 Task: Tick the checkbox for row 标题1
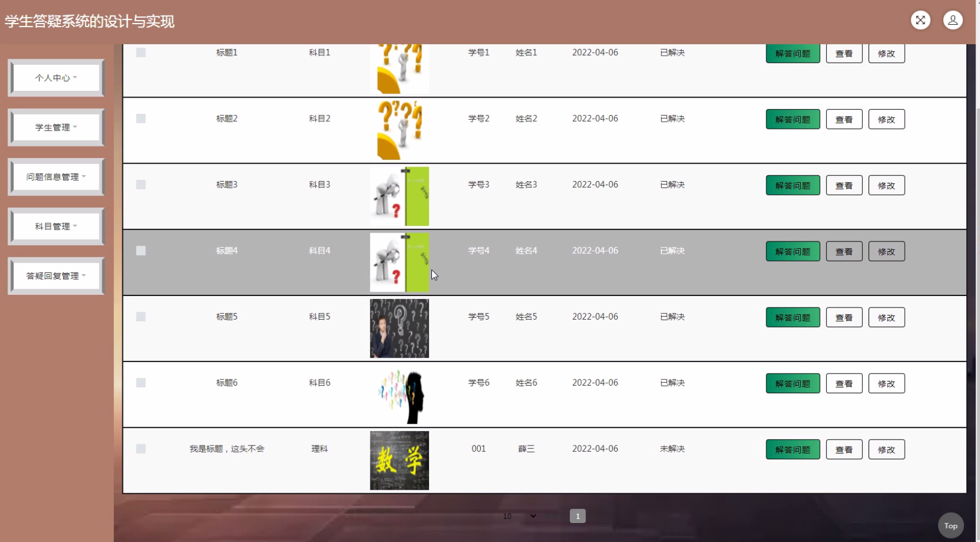(x=141, y=52)
